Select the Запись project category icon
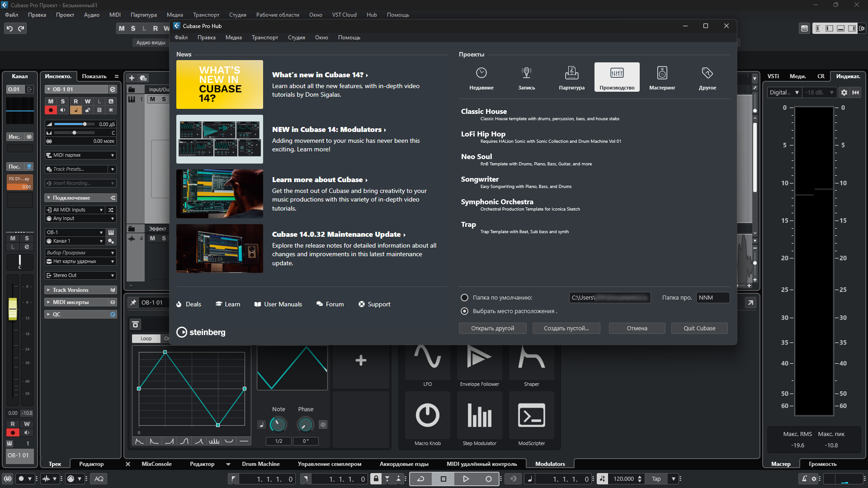Viewport: 868px width, 488px height. point(526,77)
